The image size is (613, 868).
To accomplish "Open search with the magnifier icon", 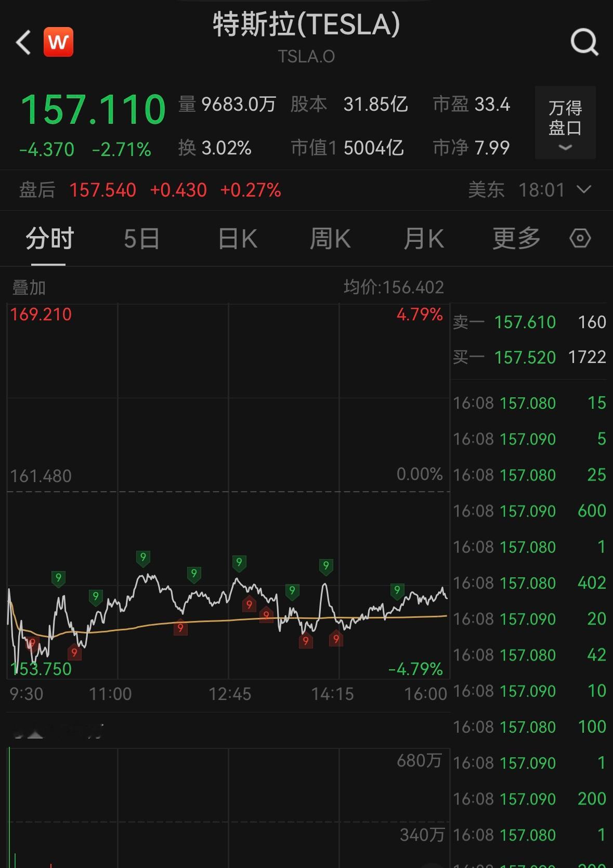I will [x=584, y=42].
